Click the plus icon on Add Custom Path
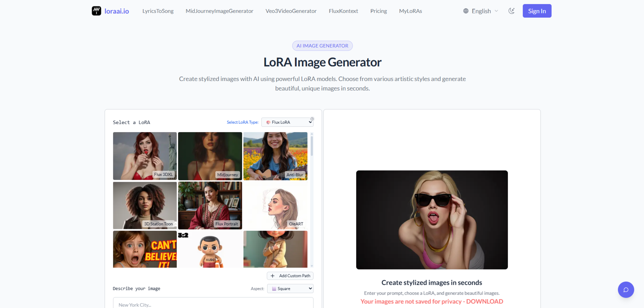This screenshot has height=308, width=644. [273, 276]
